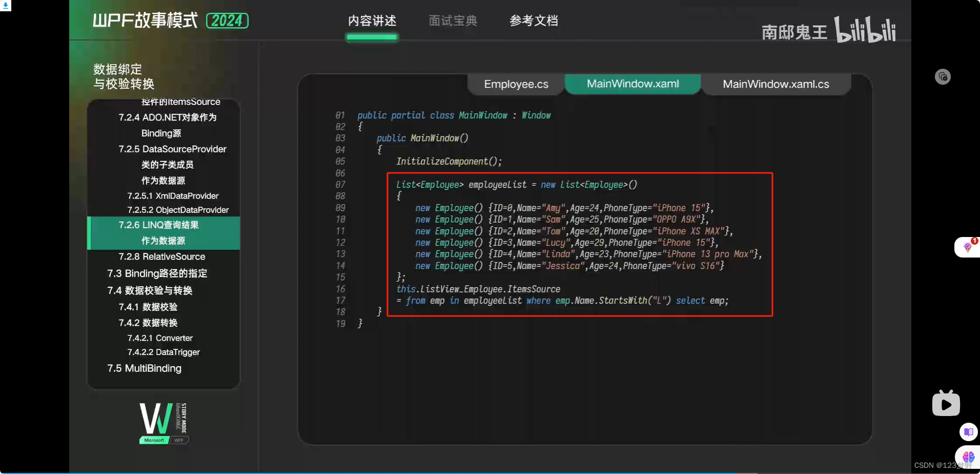Open 7.4.2.1 Converter entry

[x=160, y=338]
